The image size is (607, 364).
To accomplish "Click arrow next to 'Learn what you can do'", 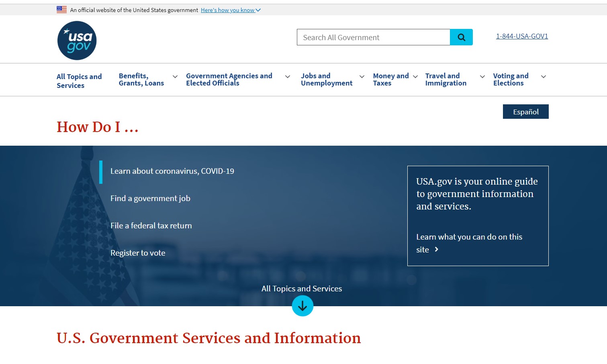I will click(x=437, y=250).
